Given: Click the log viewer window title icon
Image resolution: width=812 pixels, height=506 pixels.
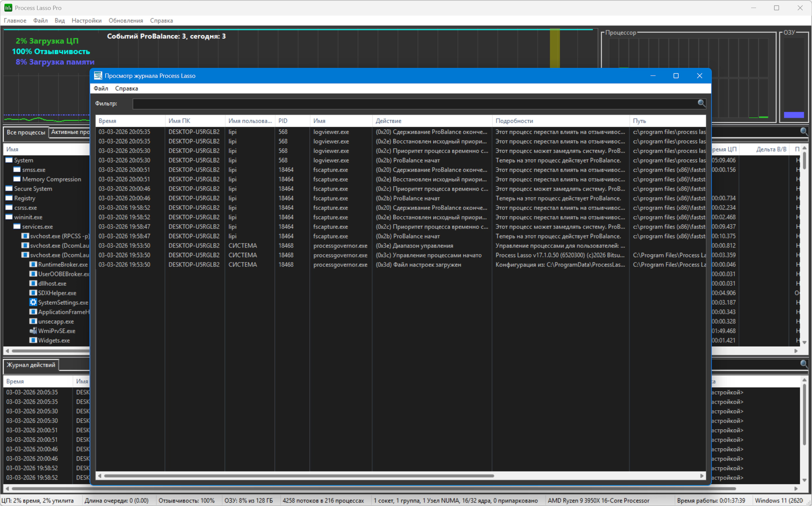Looking at the screenshot, I should (x=98, y=76).
